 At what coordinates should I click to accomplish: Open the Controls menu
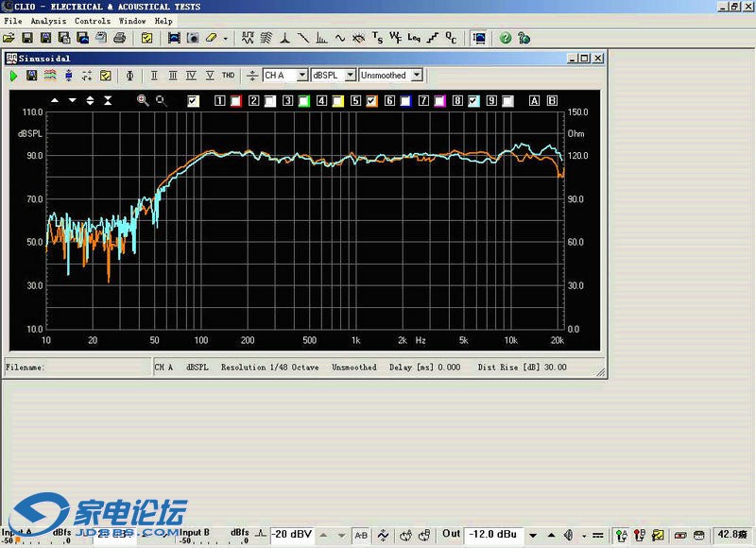tap(93, 21)
